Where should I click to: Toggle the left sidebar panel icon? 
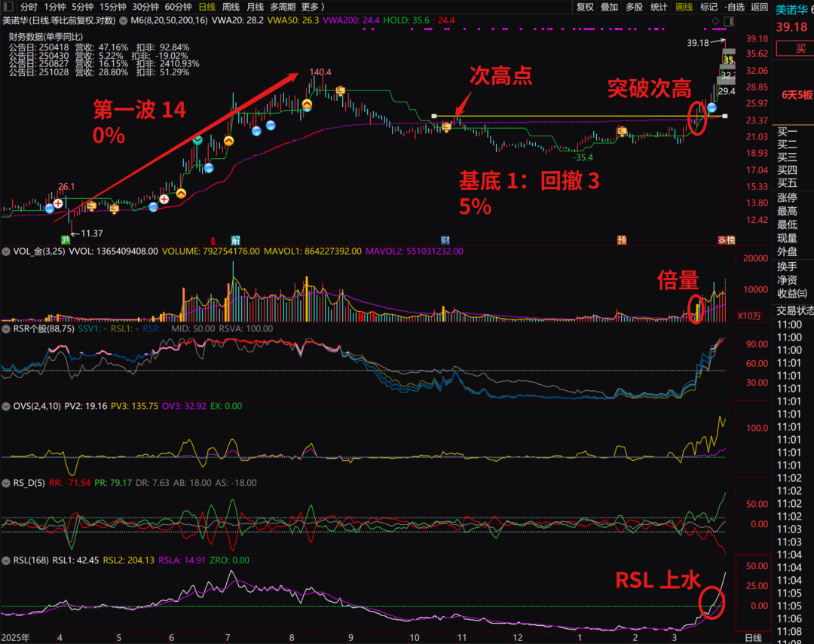coord(8,7)
